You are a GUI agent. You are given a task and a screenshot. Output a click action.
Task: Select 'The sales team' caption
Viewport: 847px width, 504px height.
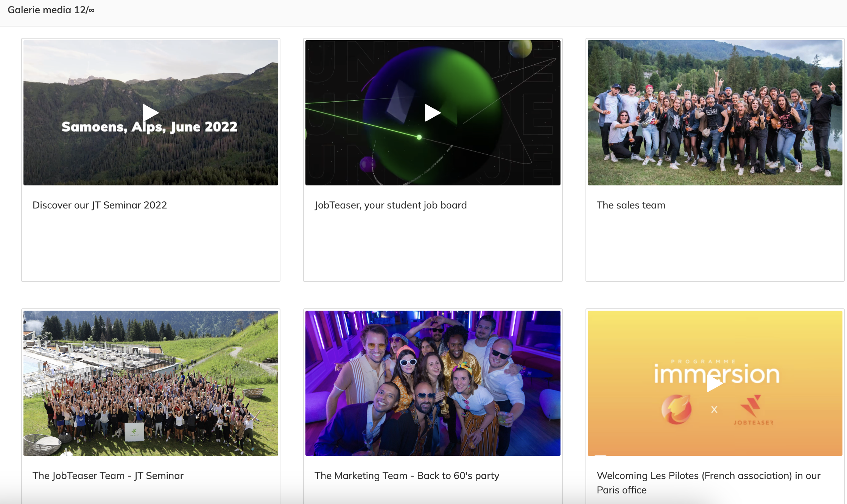pos(631,205)
